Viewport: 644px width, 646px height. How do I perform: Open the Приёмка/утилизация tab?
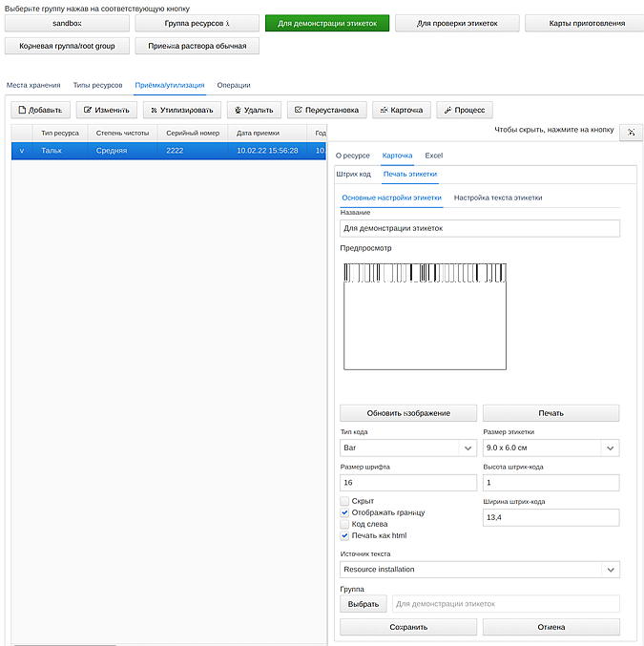[x=169, y=85]
